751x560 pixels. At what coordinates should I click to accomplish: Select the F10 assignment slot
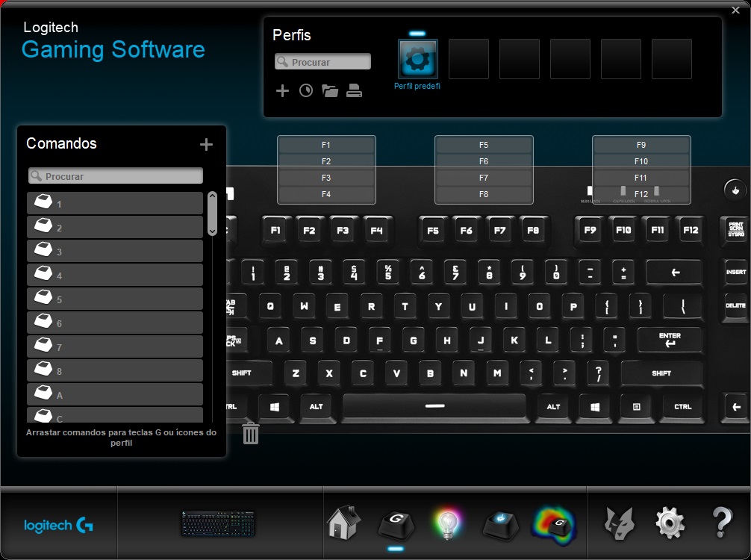(641, 161)
